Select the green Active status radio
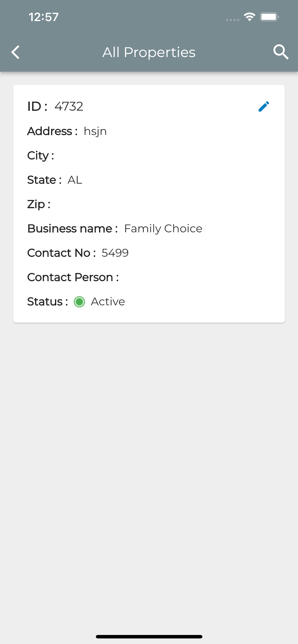 point(79,302)
